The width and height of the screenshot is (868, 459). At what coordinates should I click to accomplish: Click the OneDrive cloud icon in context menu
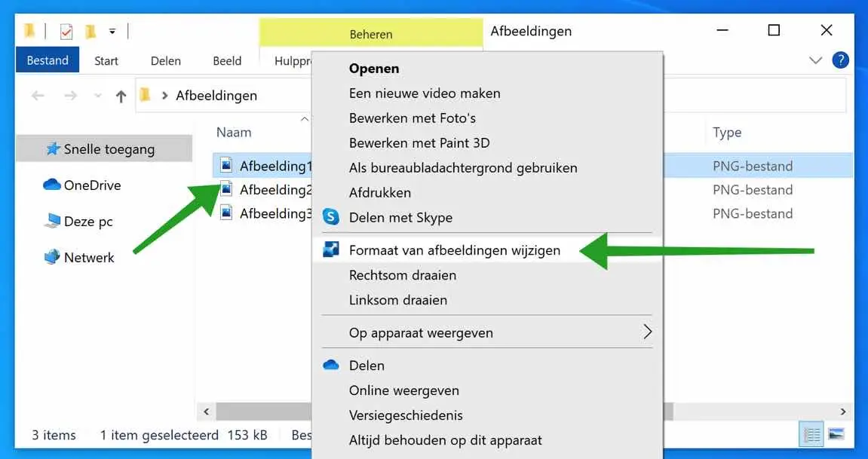click(x=331, y=365)
